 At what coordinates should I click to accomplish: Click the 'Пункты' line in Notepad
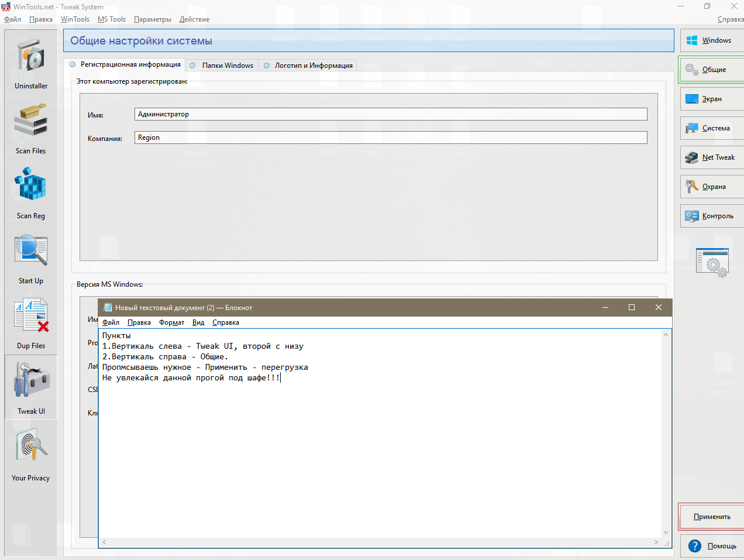[x=116, y=336]
